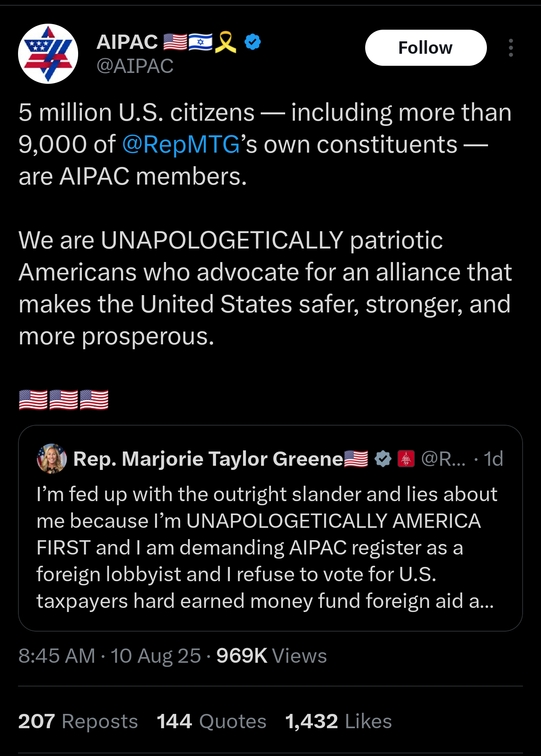Click the AIPAC display name
Screen dimensions: 541x756
click(127, 42)
